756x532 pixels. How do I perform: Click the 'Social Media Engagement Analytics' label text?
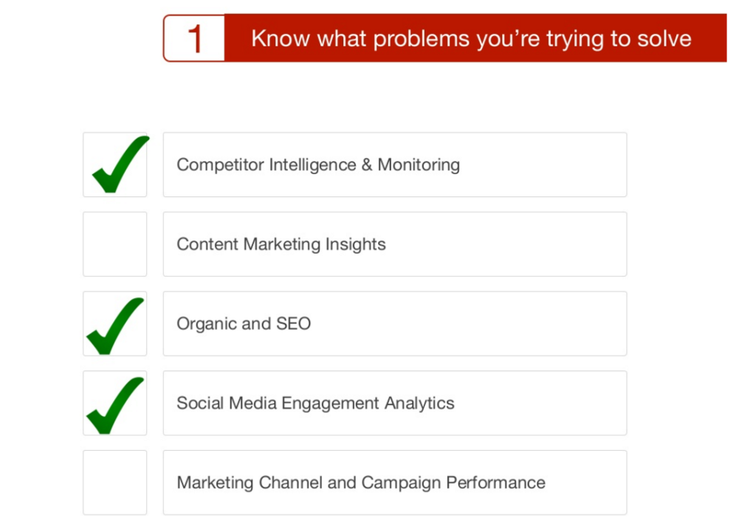315,404
